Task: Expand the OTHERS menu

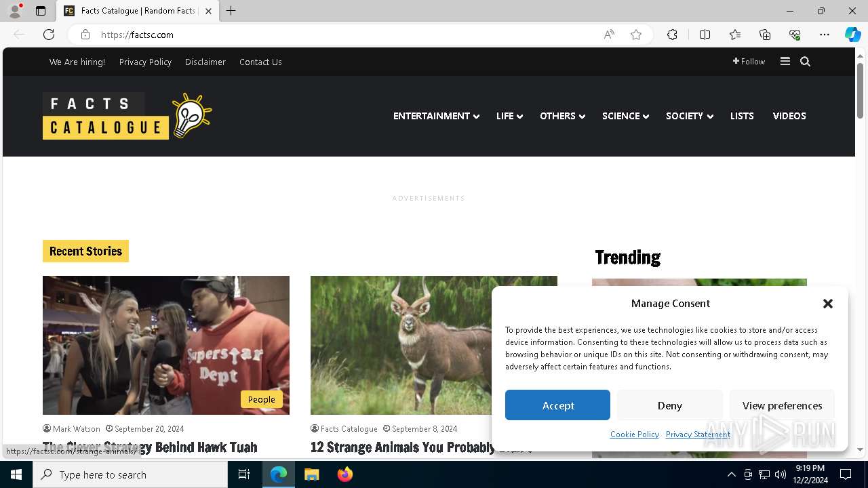Action: click(x=562, y=116)
